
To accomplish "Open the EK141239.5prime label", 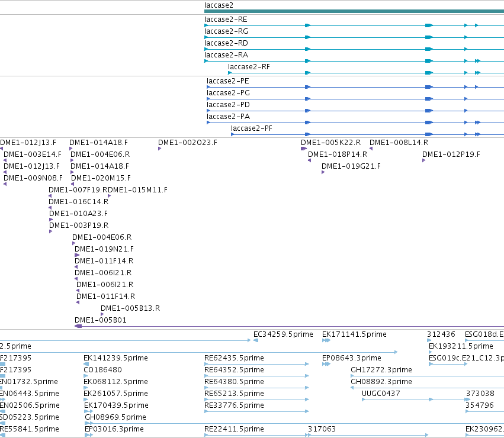I will (x=115, y=358).
